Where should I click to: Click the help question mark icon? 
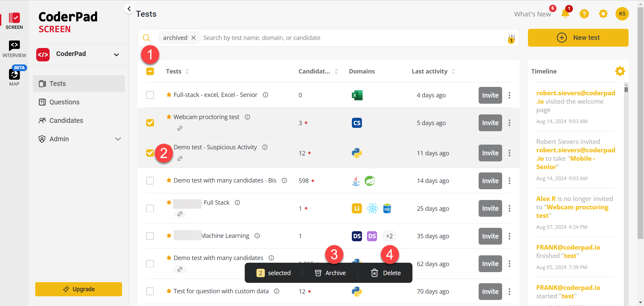point(584,14)
